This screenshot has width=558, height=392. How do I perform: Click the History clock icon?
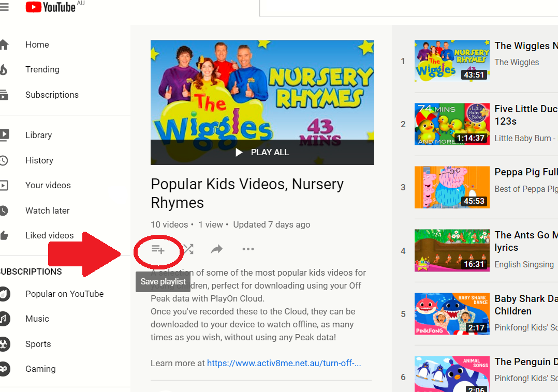tap(4, 160)
